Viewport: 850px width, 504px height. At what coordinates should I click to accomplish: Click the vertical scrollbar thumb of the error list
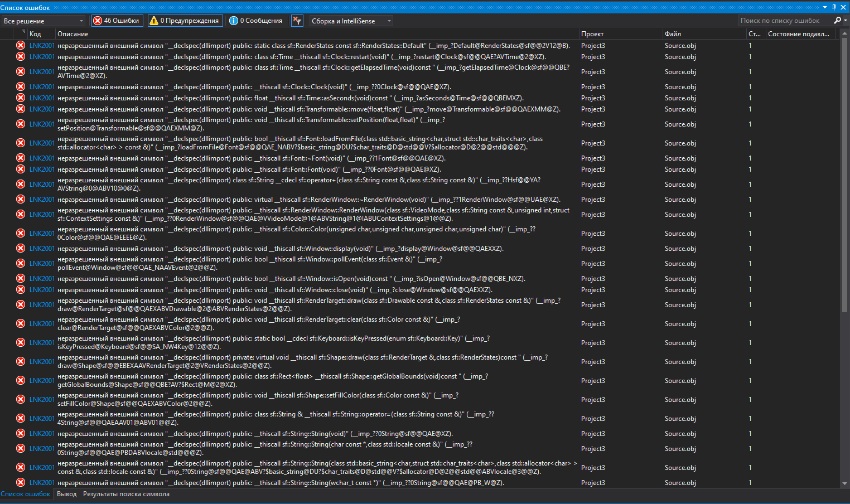tap(845, 175)
